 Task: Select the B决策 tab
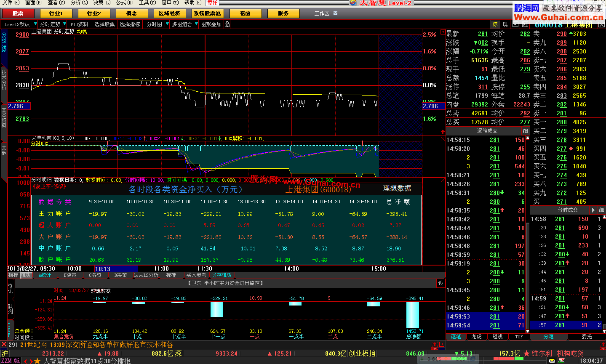(70, 275)
